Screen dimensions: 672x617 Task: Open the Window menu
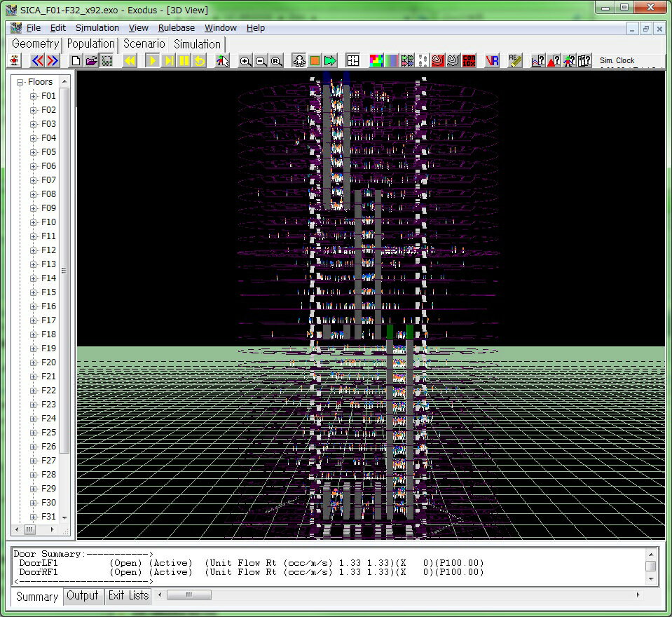(220, 28)
